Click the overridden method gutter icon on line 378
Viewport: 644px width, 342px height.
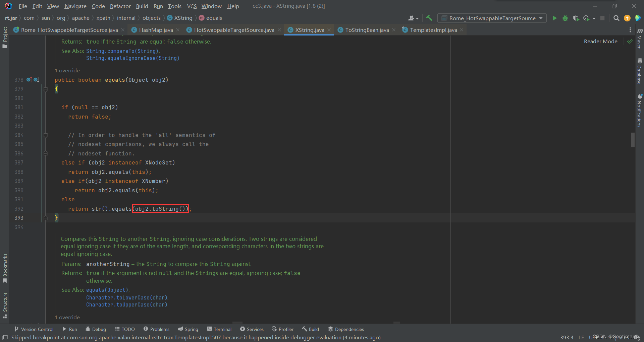[x=36, y=80]
